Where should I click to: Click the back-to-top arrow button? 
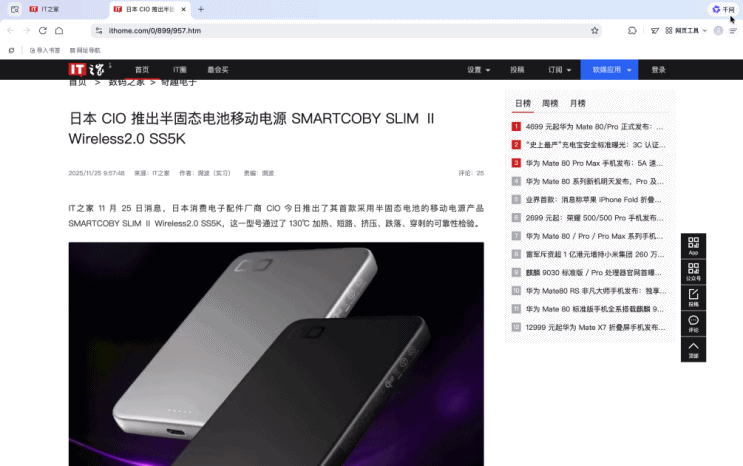693,349
